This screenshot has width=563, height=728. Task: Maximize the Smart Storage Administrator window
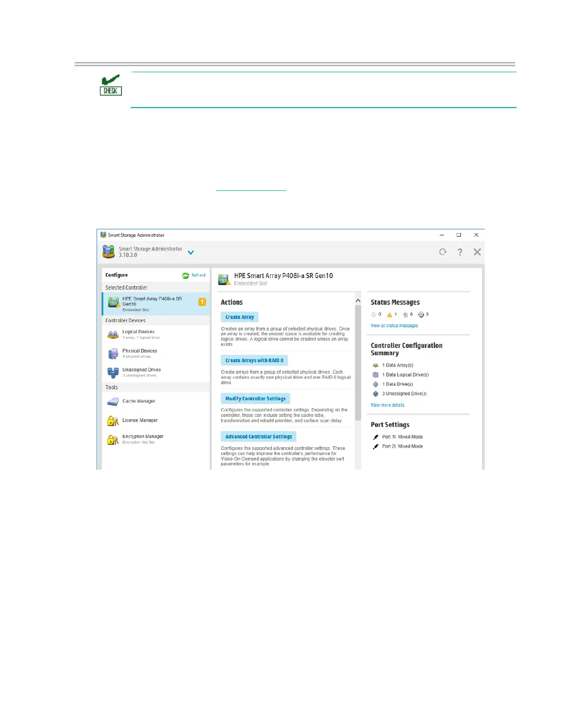click(459, 235)
